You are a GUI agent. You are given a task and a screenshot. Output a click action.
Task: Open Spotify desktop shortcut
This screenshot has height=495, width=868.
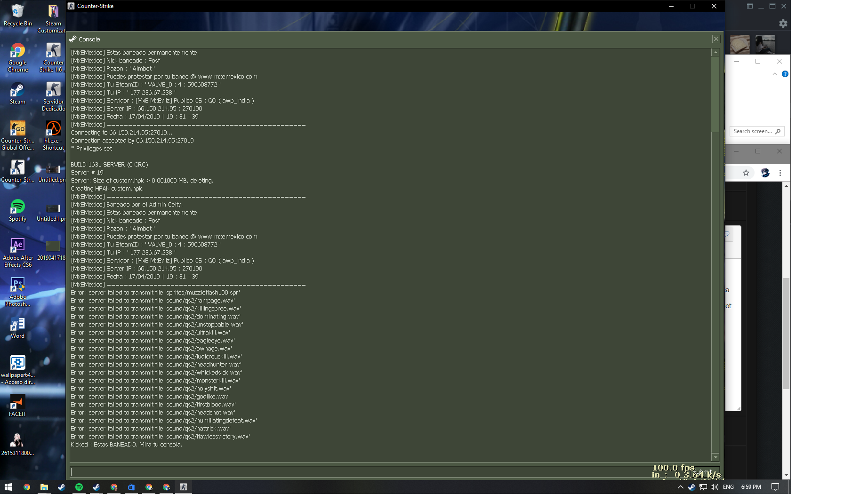(x=17, y=210)
